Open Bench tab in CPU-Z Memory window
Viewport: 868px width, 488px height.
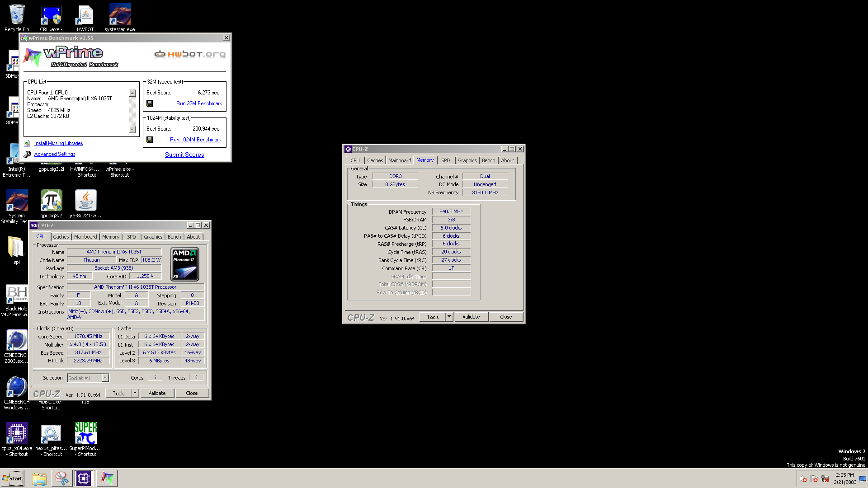coord(488,160)
